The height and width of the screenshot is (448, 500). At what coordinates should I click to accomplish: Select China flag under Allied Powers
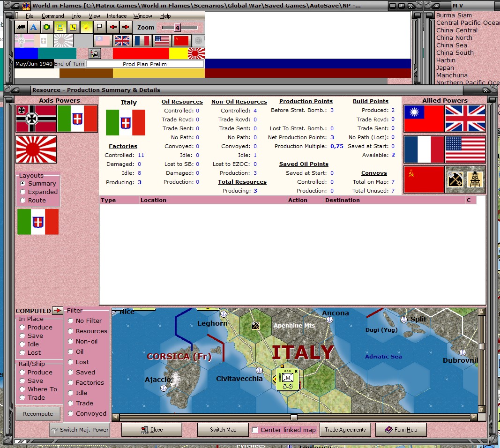tap(424, 119)
